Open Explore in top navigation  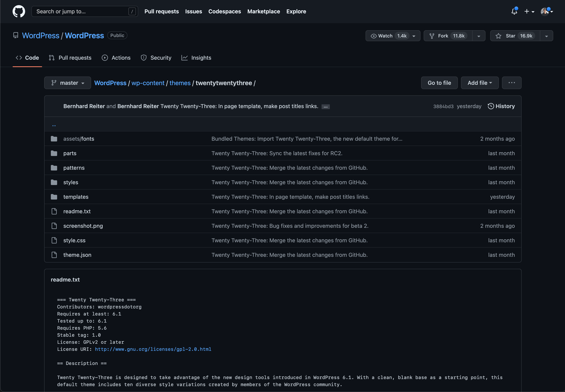(296, 11)
